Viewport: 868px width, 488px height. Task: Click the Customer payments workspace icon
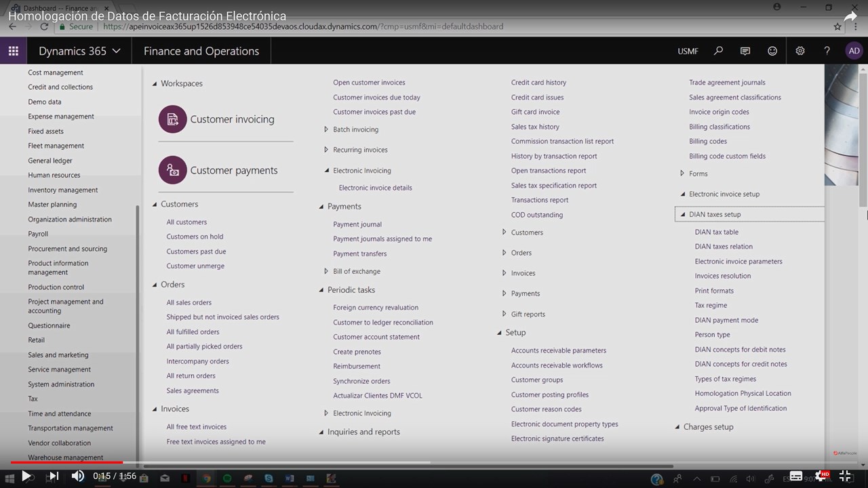coord(173,170)
